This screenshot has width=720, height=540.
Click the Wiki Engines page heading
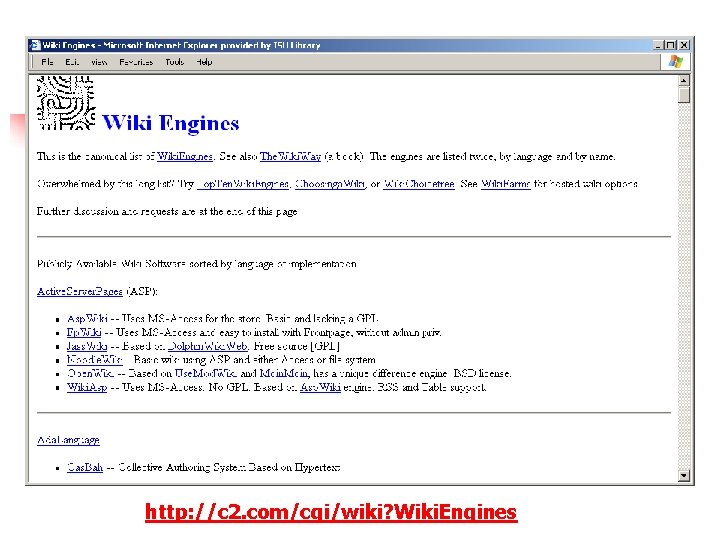pyautogui.click(x=170, y=123)
